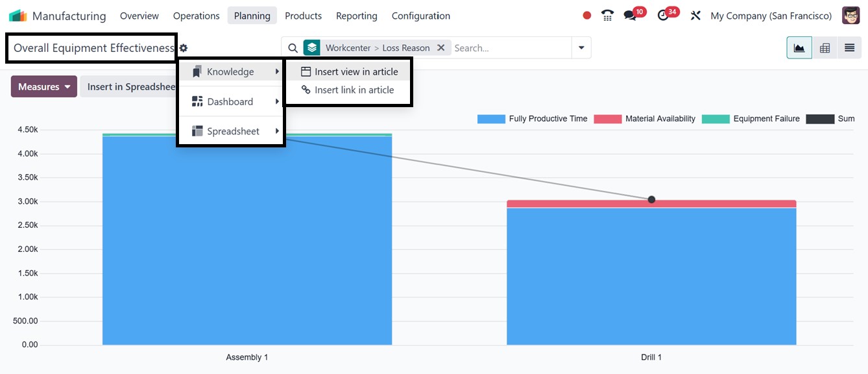Select Insert view in article
Viewport: 868px width, 374px height.
350,72
